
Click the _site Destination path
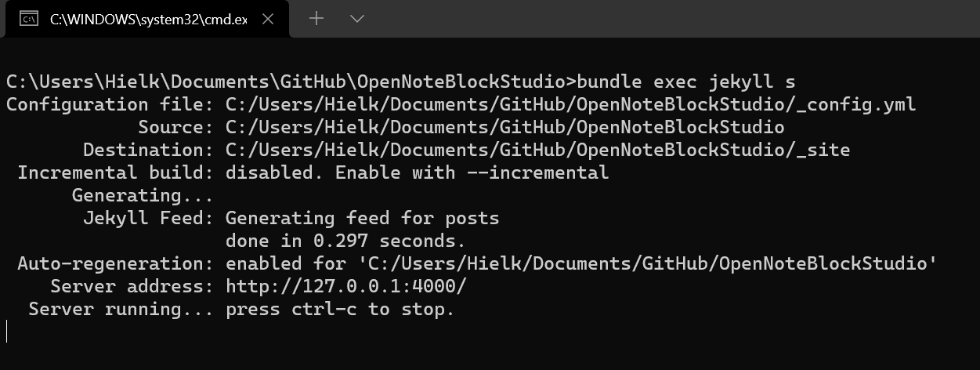pos(537,150)
